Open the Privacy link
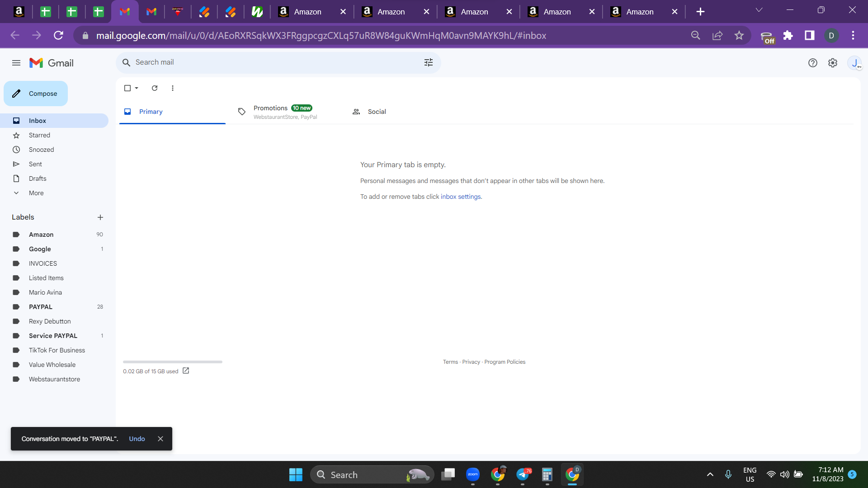Viewport: 868px width, 488px height. click(471, 362)
